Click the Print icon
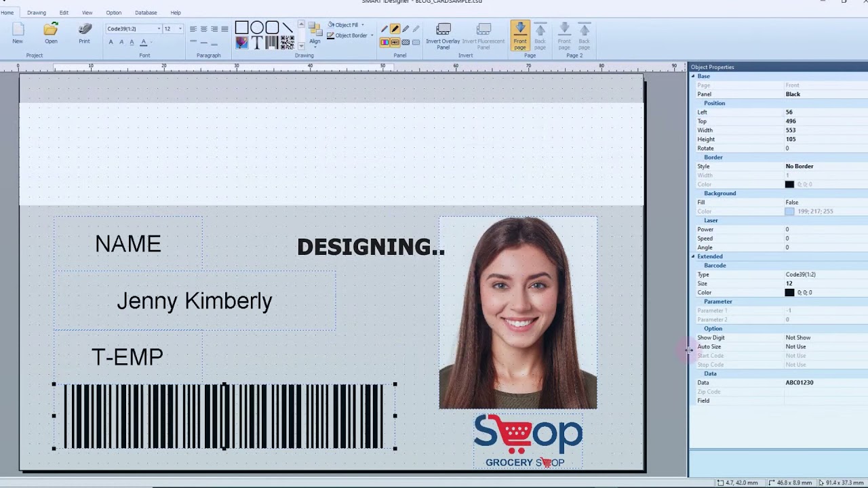This screenshot has width=868, height=488. point(84,33)
